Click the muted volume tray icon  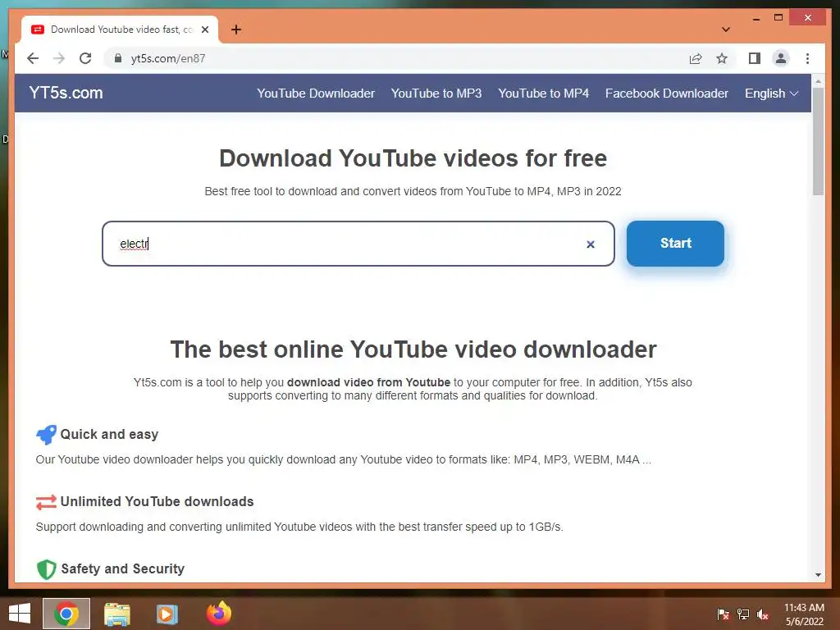763,614
